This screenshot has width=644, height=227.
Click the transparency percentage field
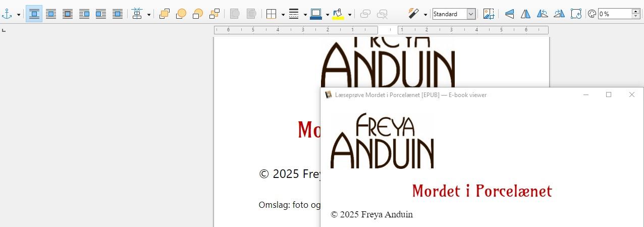614,14
